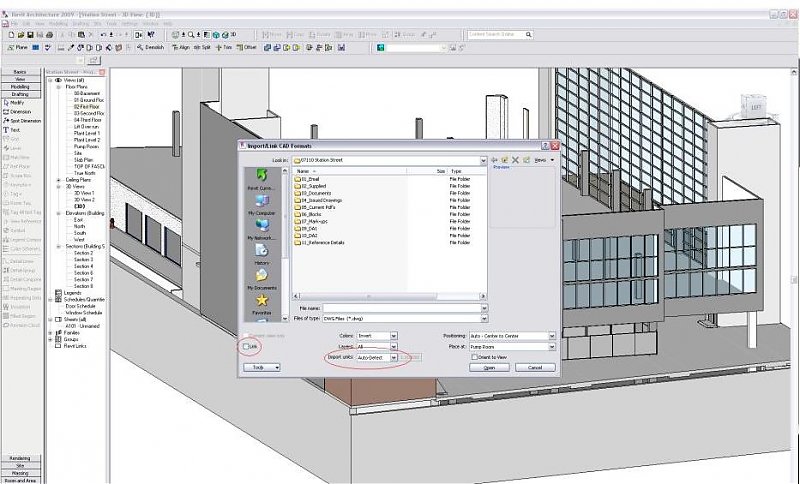Select Door Schedule in the project browser

pos(81,306)
